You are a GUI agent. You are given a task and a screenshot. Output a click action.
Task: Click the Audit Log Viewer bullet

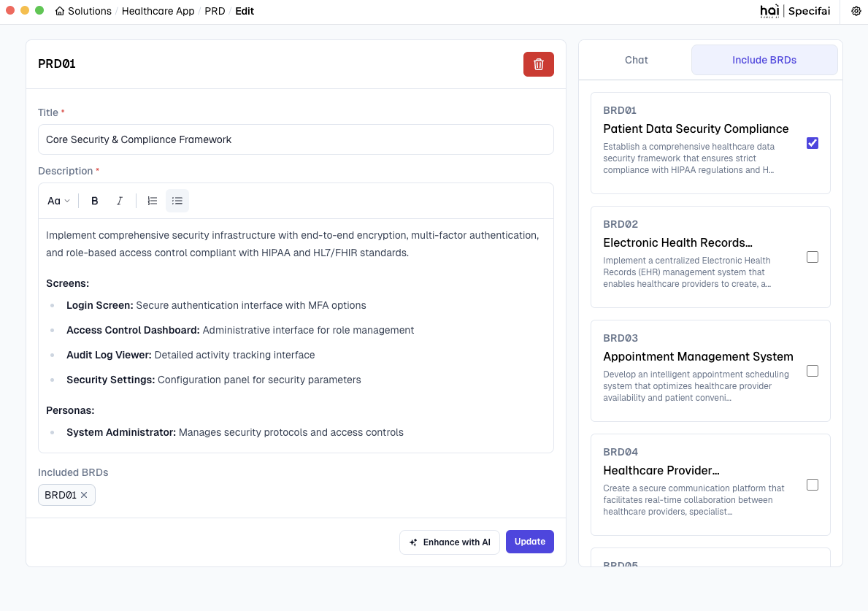[x=191, y=356]
